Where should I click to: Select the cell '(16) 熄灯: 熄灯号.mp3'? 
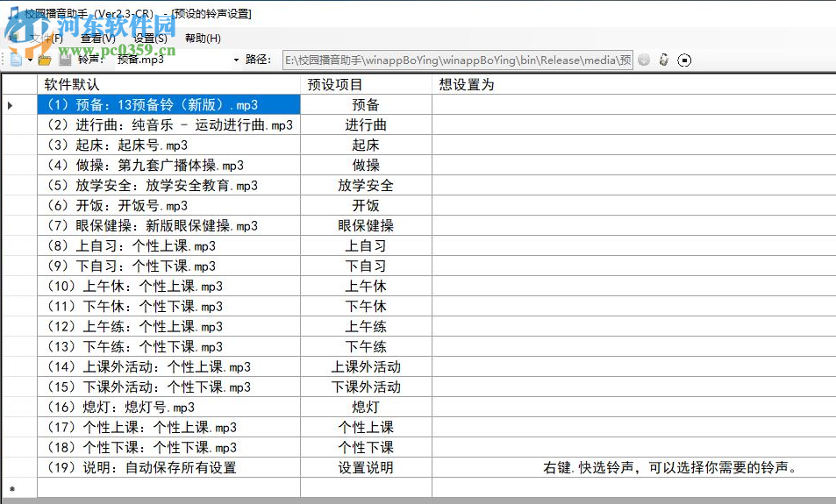tap(169, 407)
